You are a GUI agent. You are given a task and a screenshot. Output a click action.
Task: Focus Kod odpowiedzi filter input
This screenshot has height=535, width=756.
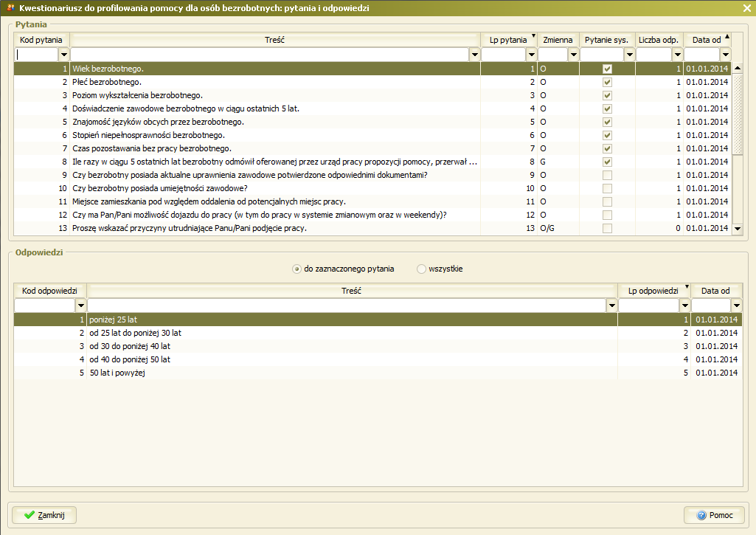[45, 306]
